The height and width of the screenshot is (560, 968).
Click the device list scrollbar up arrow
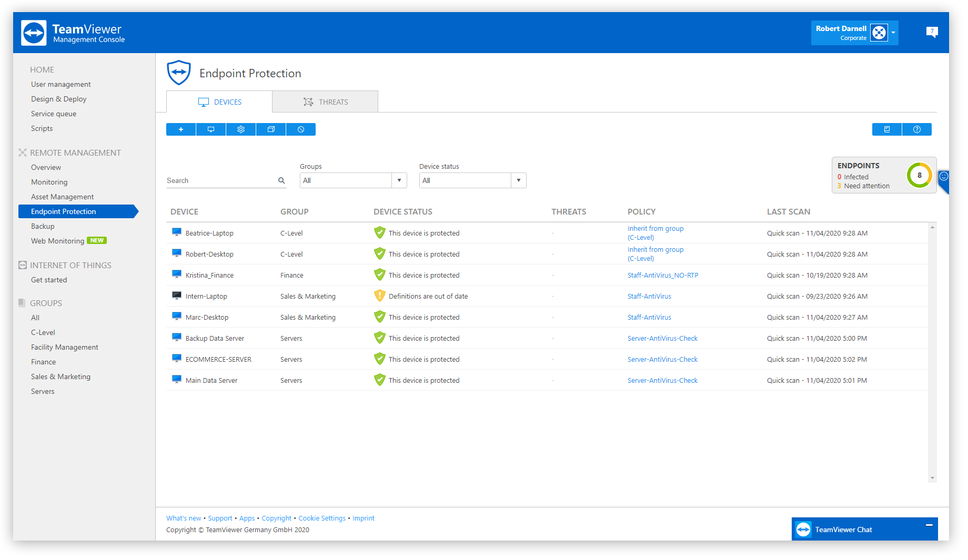pos(932,227)
